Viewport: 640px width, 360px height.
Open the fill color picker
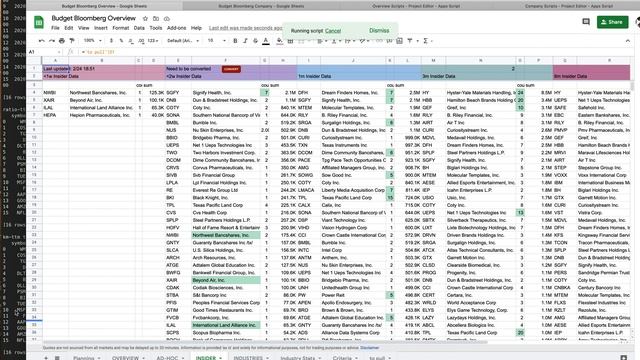(280, 41)
